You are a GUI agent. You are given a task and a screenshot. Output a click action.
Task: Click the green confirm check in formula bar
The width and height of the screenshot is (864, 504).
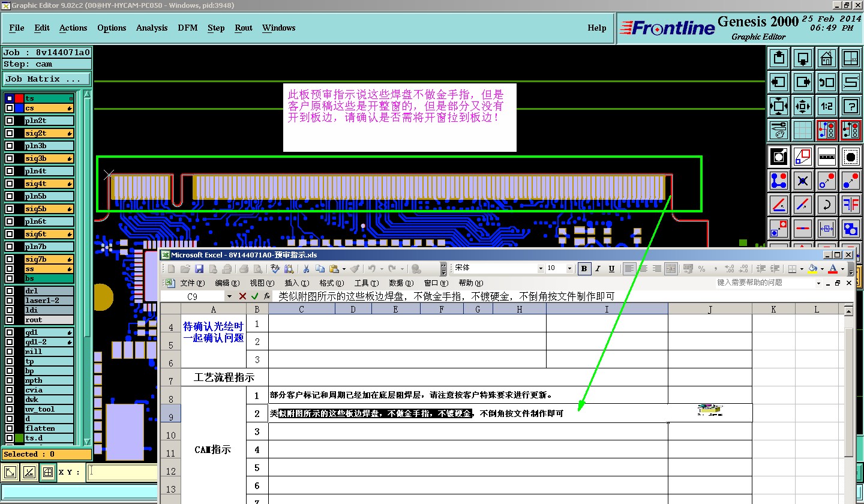(x=255, y=296)
